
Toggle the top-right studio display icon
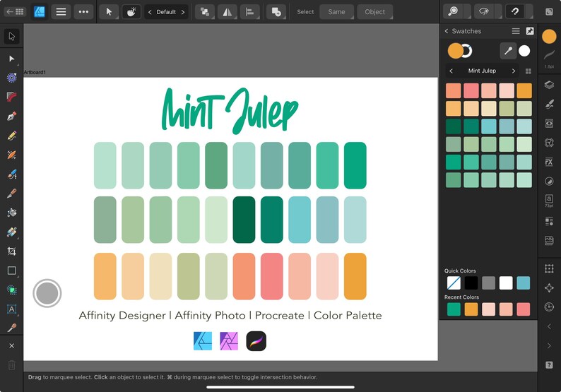pyautogui.click(x=549, y=12)
